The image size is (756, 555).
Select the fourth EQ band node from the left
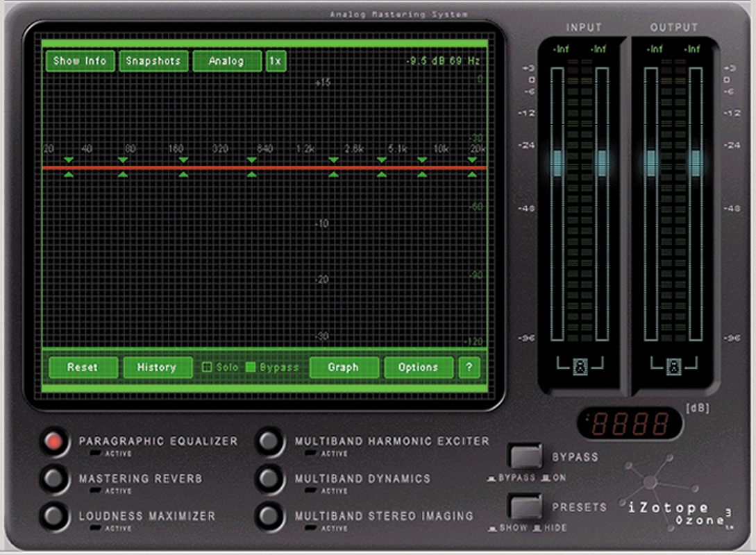(x=252, y=167)
